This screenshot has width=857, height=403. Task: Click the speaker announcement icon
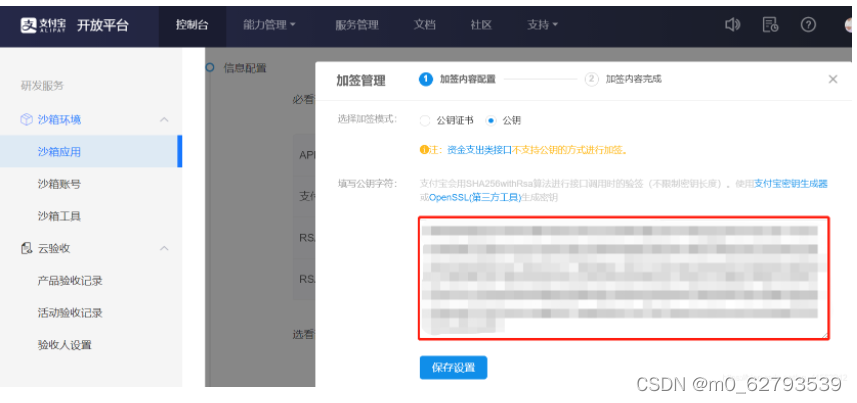732,25
